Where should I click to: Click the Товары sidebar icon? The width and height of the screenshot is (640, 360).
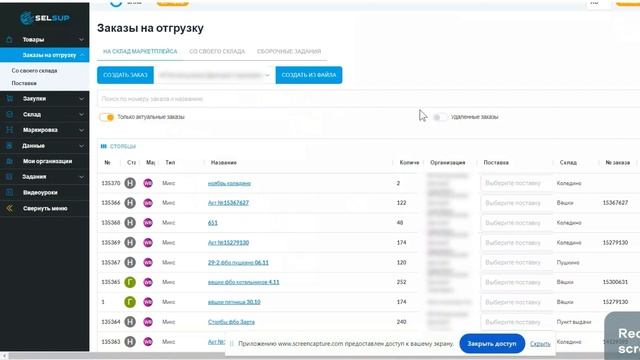[x=9, y=40]
